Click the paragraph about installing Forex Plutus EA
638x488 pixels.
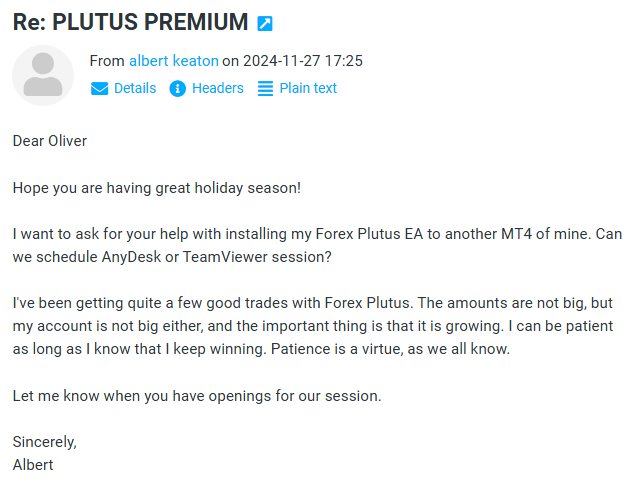[x=317, y=245]
